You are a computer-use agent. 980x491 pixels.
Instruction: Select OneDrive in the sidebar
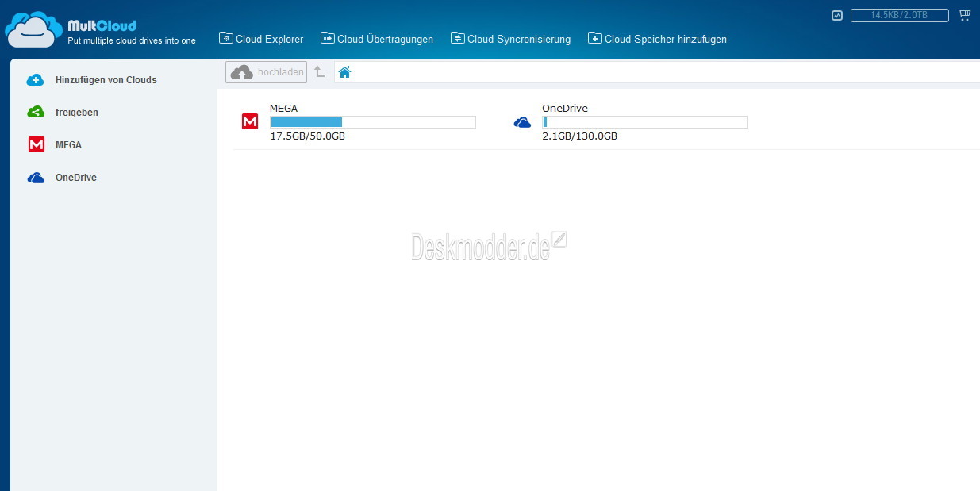76,178
